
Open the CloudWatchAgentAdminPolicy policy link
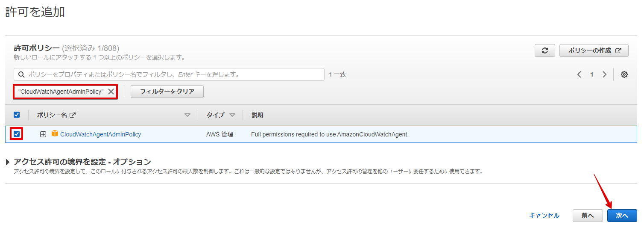(100, 134)
